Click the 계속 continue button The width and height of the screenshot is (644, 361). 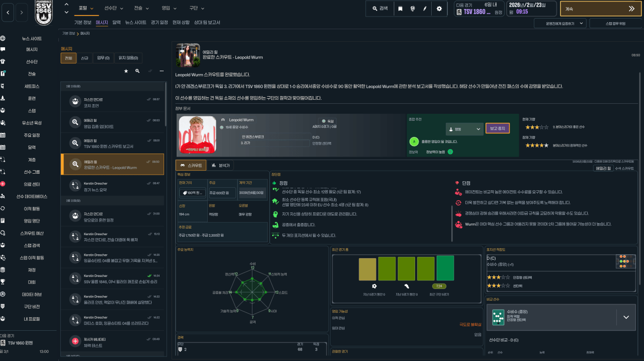601,9
